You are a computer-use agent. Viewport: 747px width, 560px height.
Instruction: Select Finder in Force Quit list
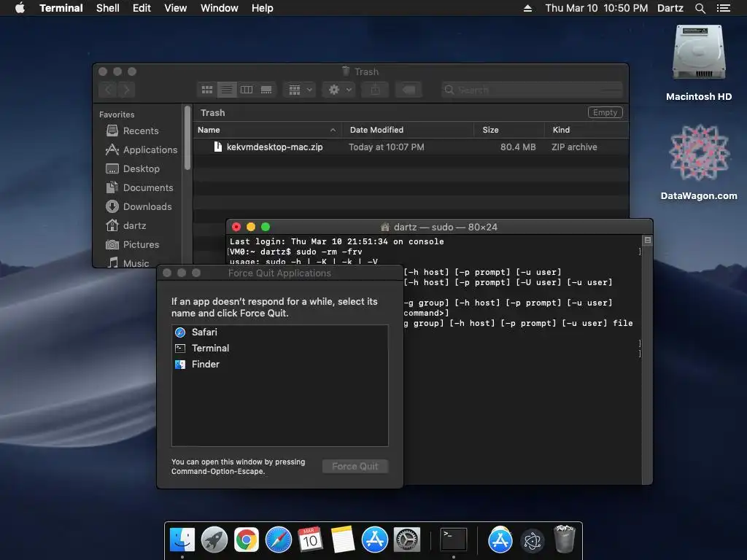pyautogui.click(x=279, y=365)
